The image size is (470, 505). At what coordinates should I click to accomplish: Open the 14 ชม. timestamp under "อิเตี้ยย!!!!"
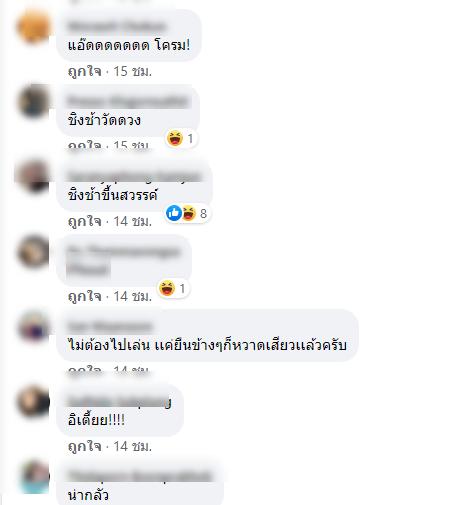(x=133, y=446)
